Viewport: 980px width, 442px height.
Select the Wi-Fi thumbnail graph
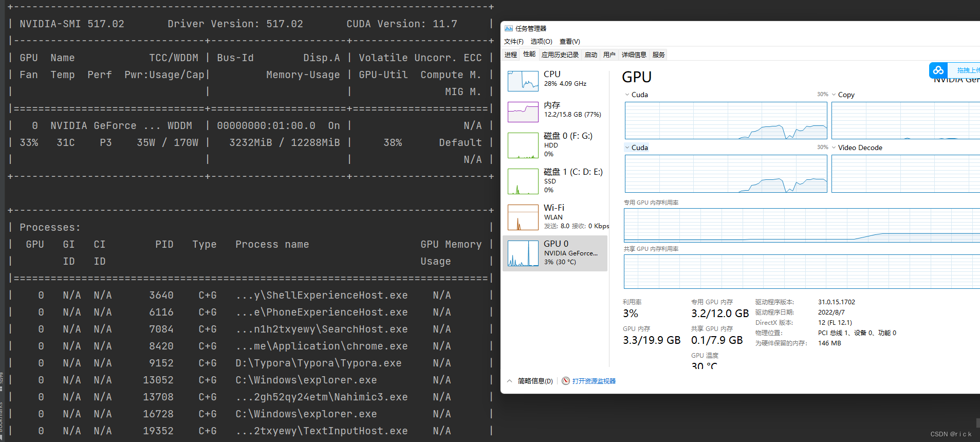(x=523, y=217)
